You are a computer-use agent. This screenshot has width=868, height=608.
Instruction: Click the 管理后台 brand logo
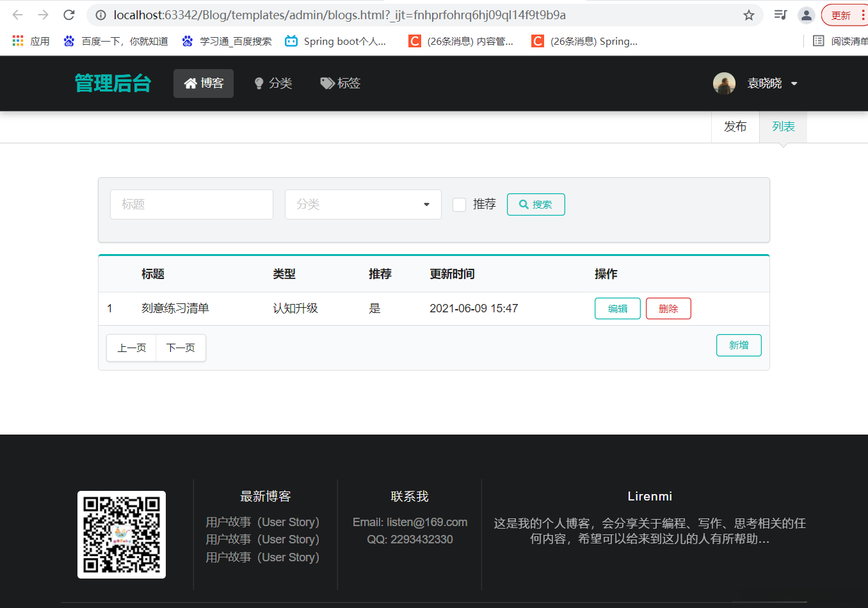point(112,83)
